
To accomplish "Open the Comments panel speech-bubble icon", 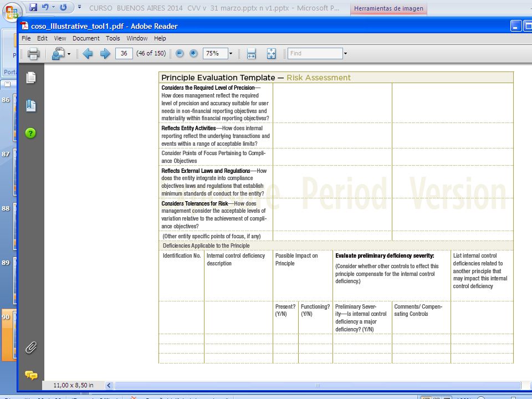I will [31, 375].
